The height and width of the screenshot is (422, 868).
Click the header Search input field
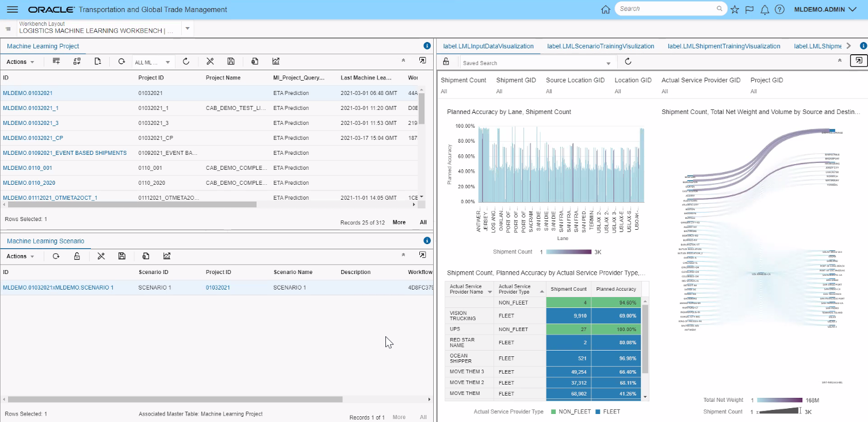pos(666,9)
